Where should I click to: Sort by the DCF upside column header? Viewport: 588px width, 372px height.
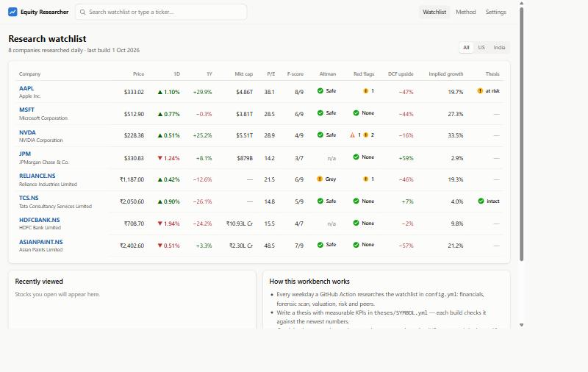pos(401,74)
